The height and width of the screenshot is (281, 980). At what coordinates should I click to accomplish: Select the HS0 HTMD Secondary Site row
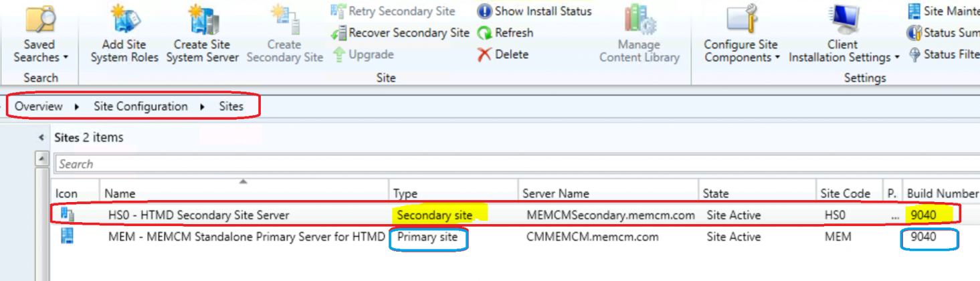(x=199, y=215)
